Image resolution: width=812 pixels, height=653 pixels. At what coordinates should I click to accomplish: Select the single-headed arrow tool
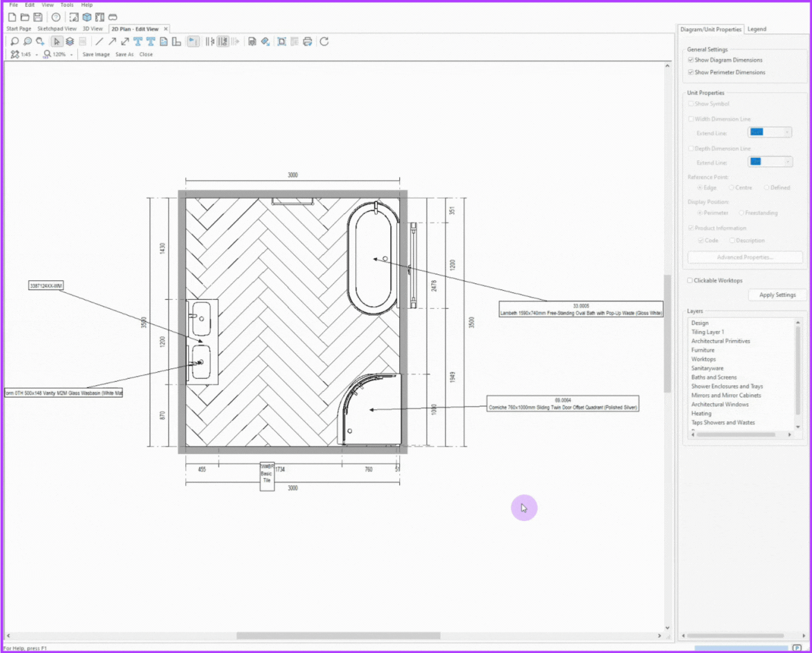(112, 42)
